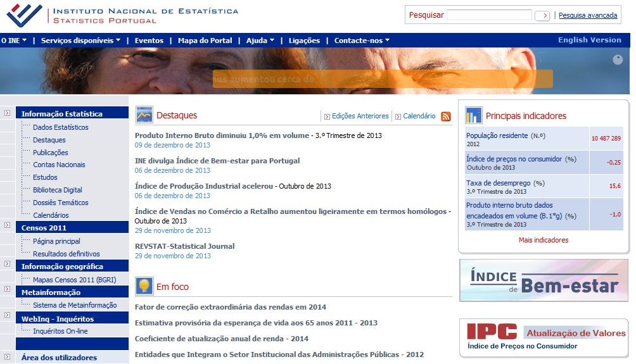Click the Censos 2011 sidebar header

[72, 227]
